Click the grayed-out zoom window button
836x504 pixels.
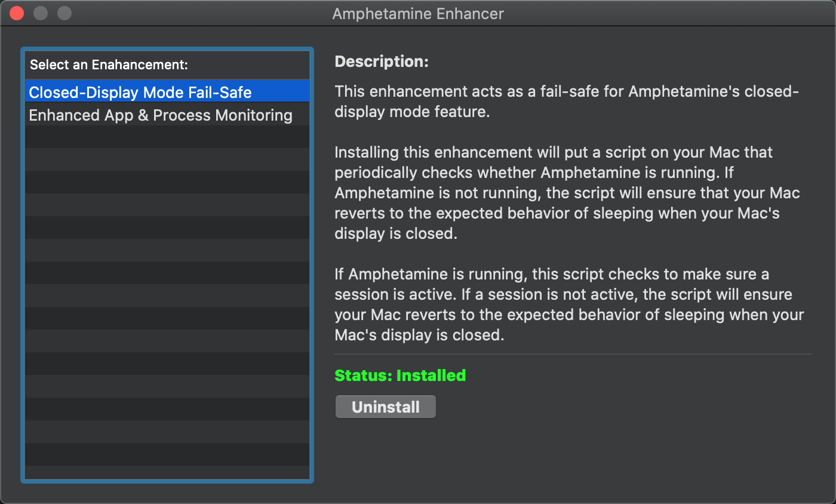[x=64, y=13]
